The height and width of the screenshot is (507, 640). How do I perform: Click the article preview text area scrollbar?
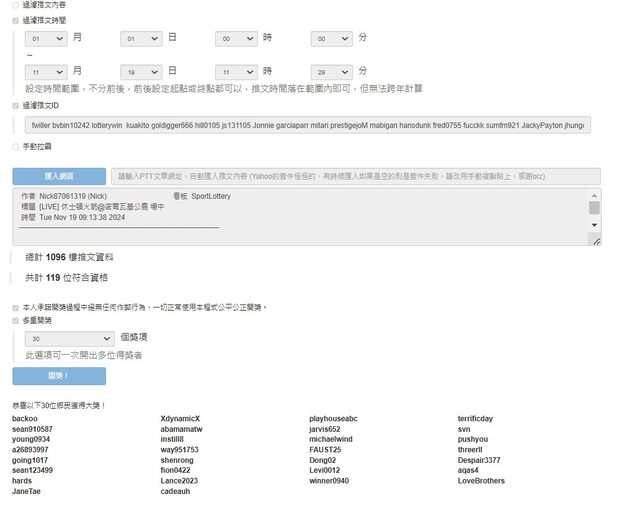(594, 208)
